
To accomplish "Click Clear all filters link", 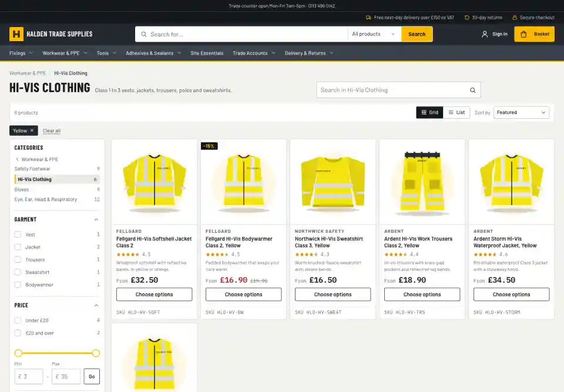I will click(x=52, y=130).
